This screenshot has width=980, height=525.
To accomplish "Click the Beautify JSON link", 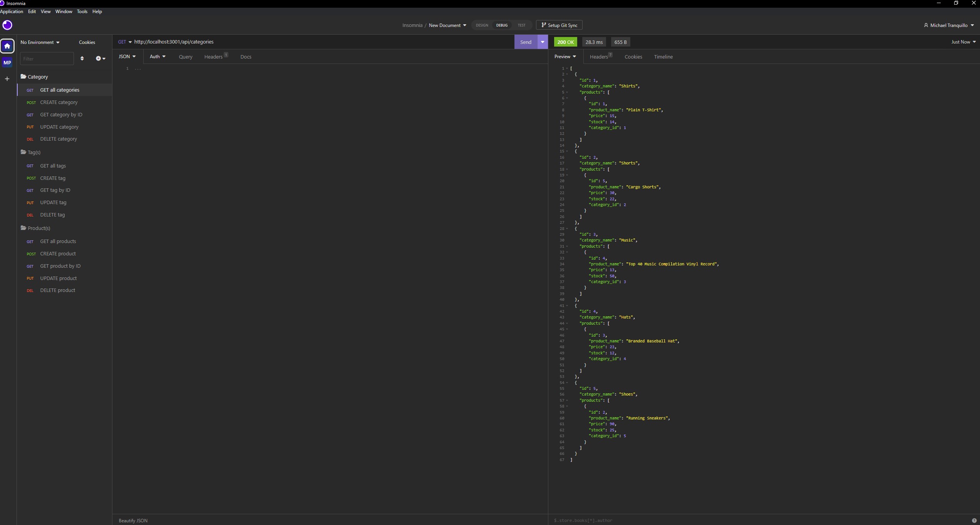I will coord(133,520).
